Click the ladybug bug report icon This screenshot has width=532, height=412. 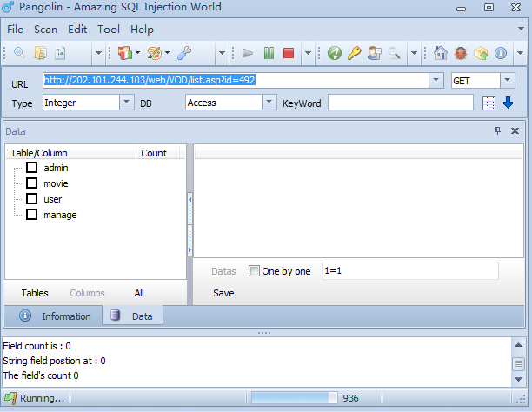pyautogui.click(x=461, y=53)
